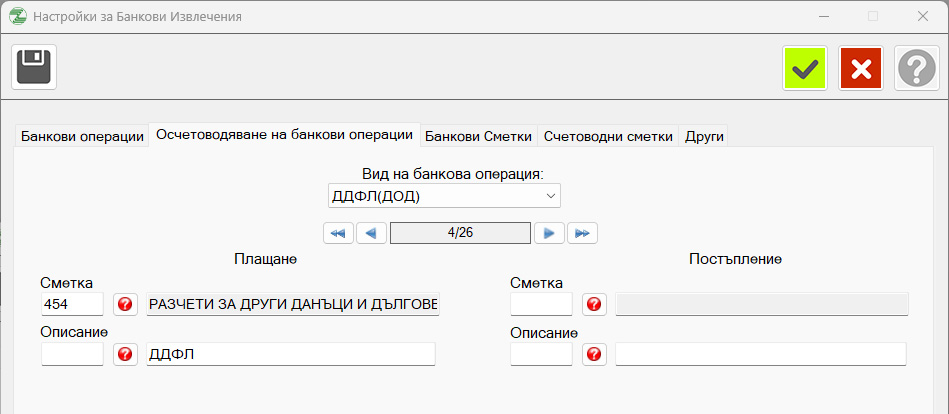Click the 4/26 record counter box
The width and height of the screenshot is (949, 414).
click(461, 233)
